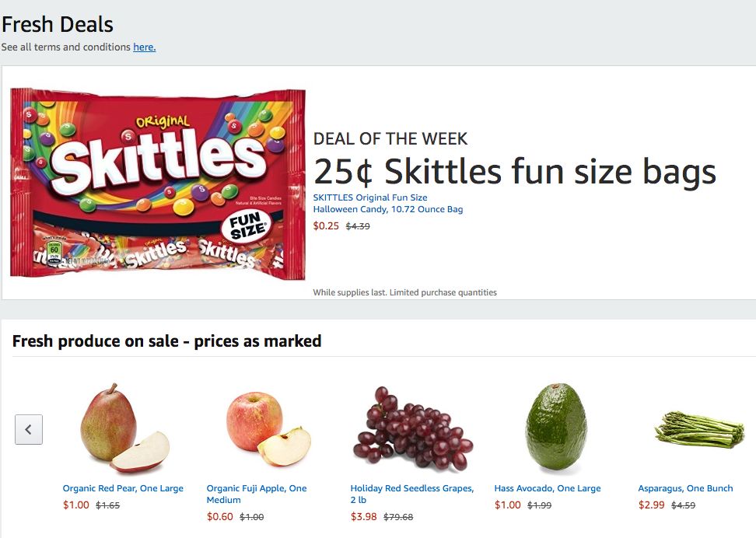756x538 pixels.
Task: Click the Hass Avocado image
Action: point(555,428)
